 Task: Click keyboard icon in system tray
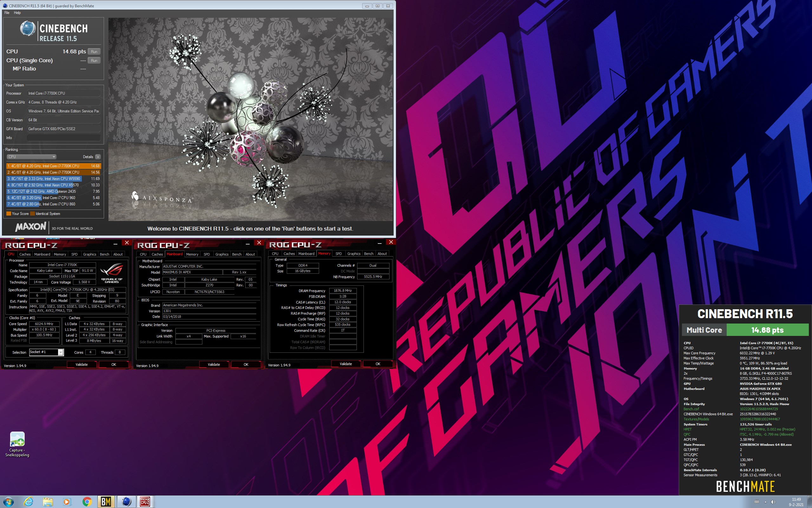pyautogui.click(x=756, y=502)
